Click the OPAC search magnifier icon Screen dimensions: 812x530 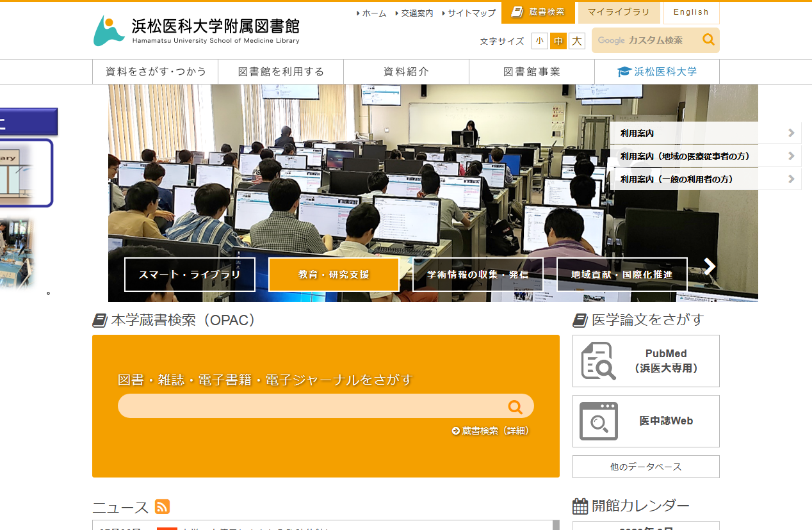tap(515, 406)
